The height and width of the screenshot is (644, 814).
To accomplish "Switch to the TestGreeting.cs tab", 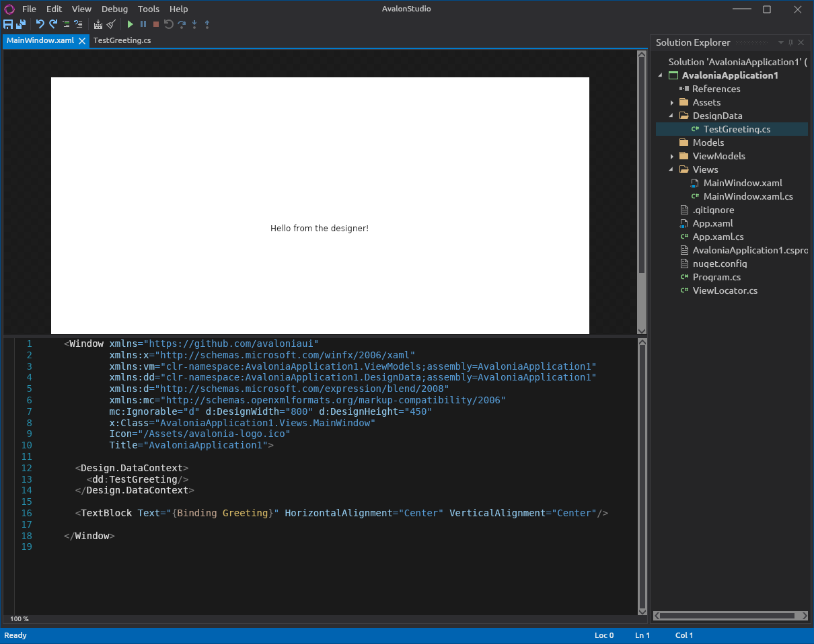I will [x=122, y=40].
